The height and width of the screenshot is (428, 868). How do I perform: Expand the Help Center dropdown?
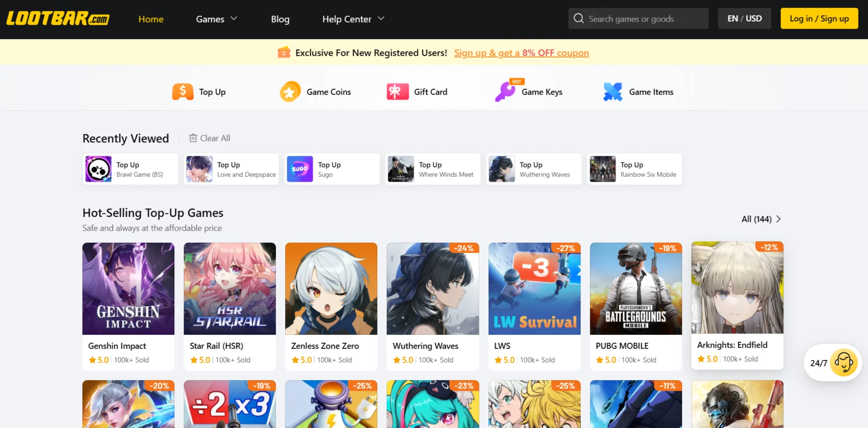coord(353,19)
